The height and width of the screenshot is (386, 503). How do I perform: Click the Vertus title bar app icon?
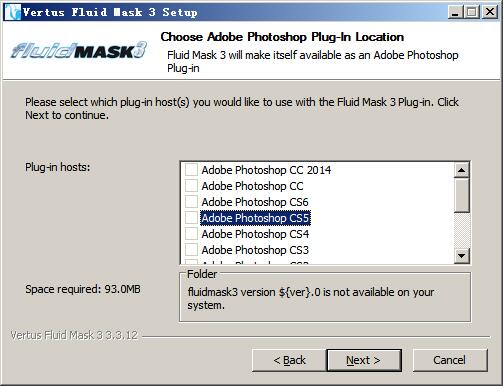(x=13, y=12)
